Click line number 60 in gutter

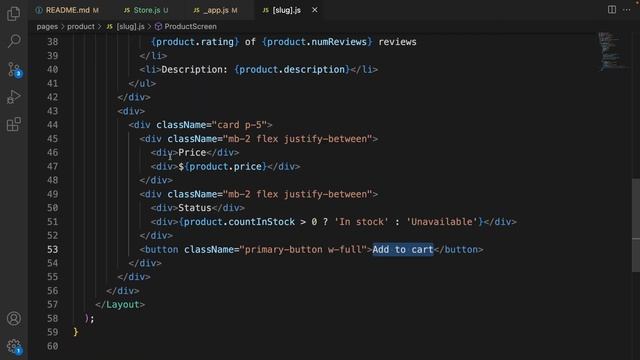[x=53, y=346]
